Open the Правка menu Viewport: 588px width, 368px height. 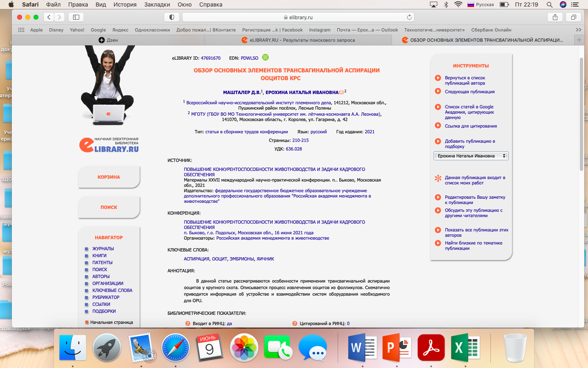tap(78, 4)
